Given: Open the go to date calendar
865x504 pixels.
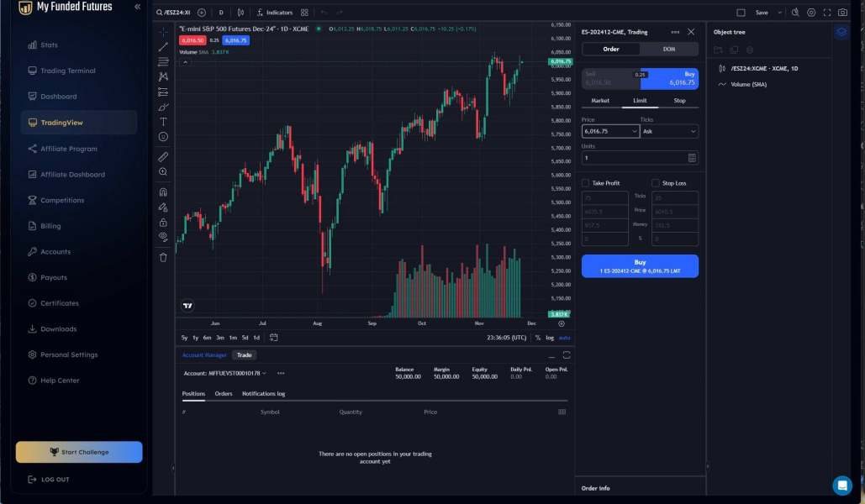Looking at the screenshot, I should pos(274,338).
